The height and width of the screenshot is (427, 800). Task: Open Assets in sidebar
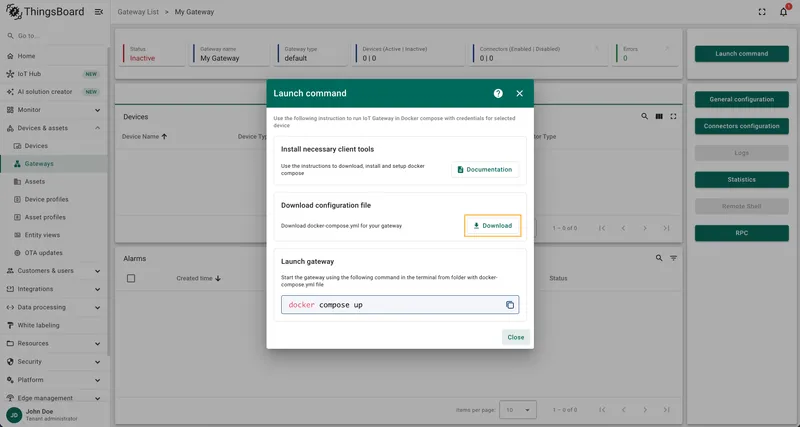tap(54, 182)
